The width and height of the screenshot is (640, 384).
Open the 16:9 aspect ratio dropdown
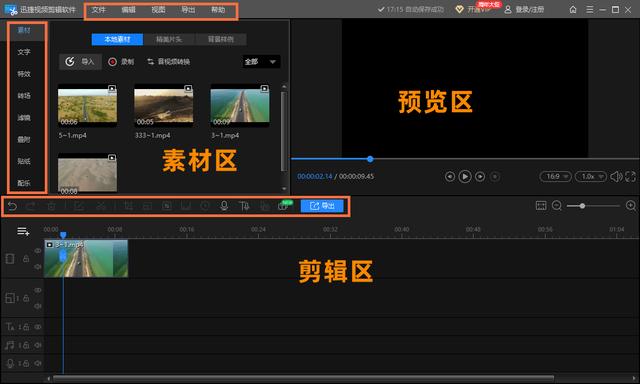556,177
